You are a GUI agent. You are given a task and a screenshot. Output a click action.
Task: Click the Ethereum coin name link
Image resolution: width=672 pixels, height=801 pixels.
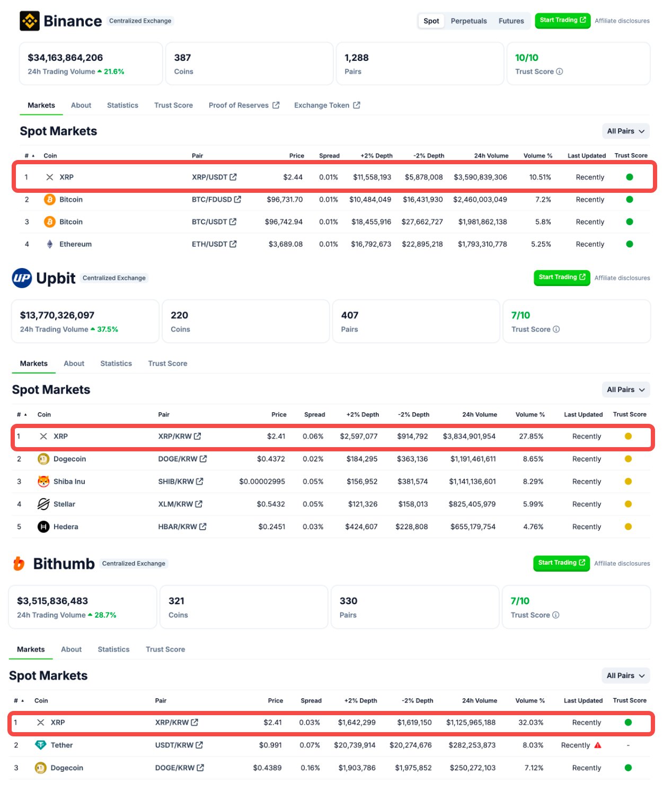tap(75, 244)
